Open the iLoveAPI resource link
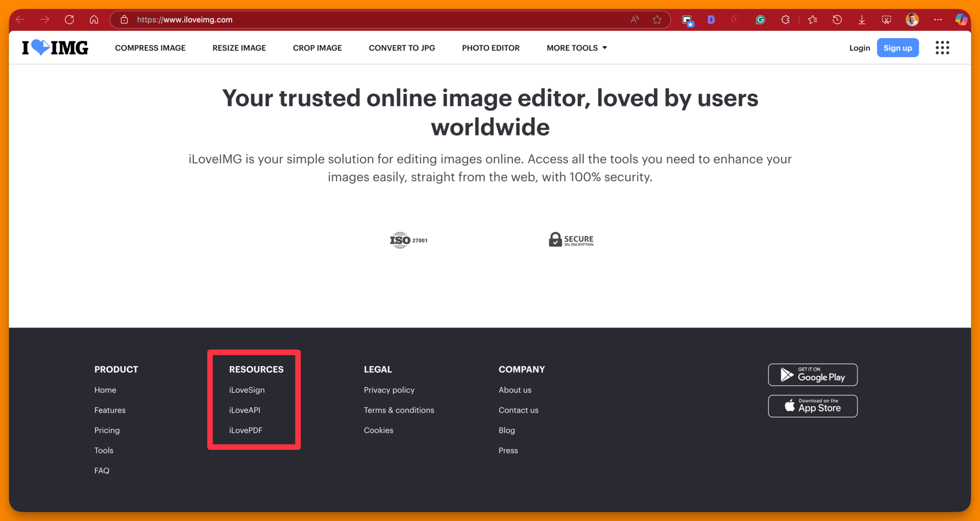This screenshot has width=980, height=521. pyautogui.click(x=244, y=410)
